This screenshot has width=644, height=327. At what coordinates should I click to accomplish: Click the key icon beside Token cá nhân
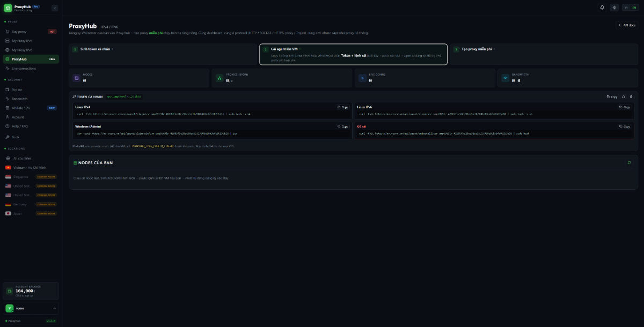74,96
